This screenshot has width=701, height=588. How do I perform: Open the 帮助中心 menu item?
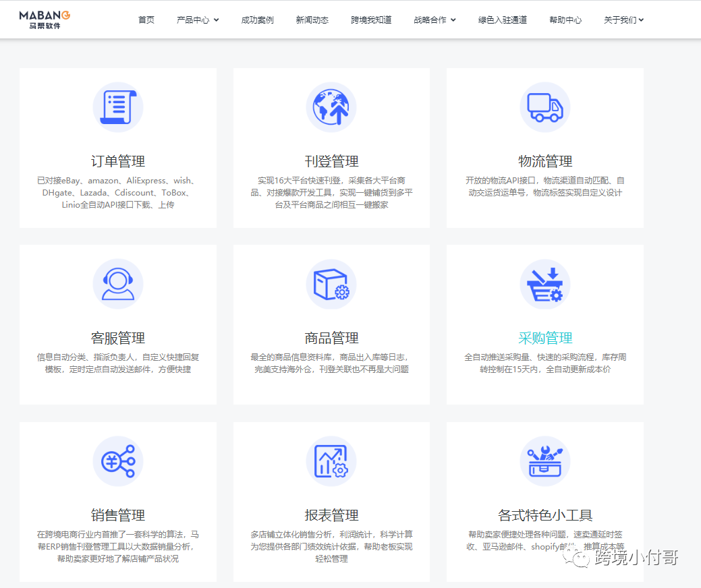(565, 20)
